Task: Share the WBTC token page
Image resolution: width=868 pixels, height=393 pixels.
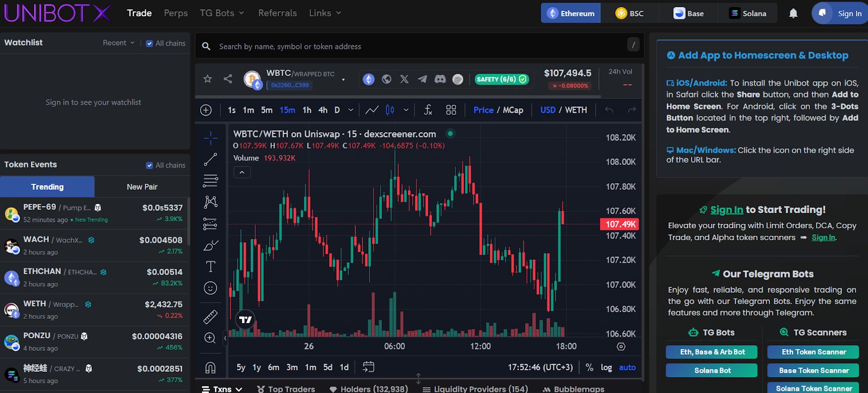Action: click(228, 79)
